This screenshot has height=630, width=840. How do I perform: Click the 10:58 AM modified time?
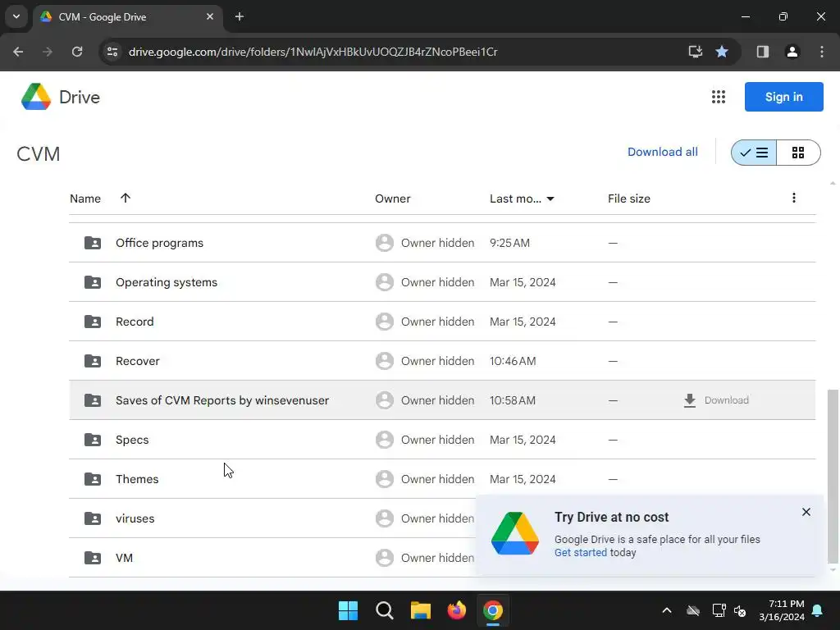pos(513,400)
